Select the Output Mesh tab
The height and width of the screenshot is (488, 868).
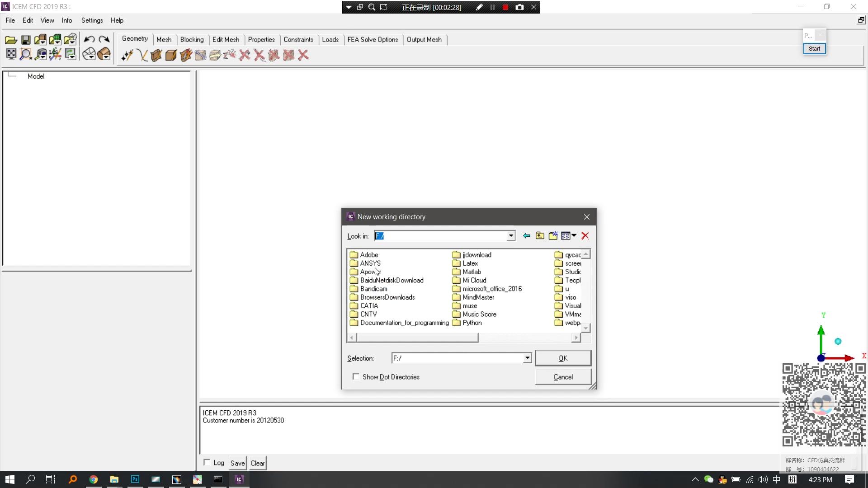coord(424,39)
